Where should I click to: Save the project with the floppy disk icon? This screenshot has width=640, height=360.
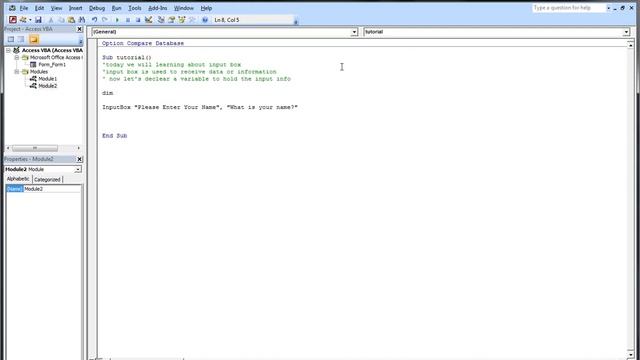click(38, 20)
